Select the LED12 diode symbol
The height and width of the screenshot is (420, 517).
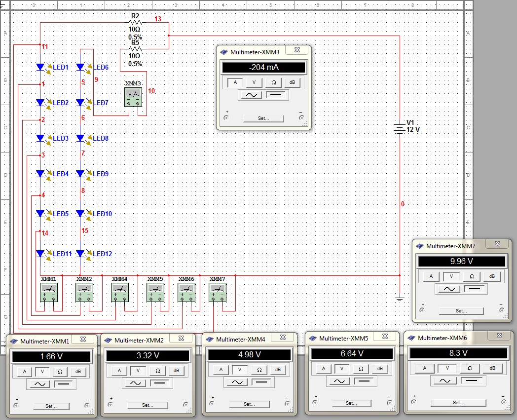[x=80, y=254]
